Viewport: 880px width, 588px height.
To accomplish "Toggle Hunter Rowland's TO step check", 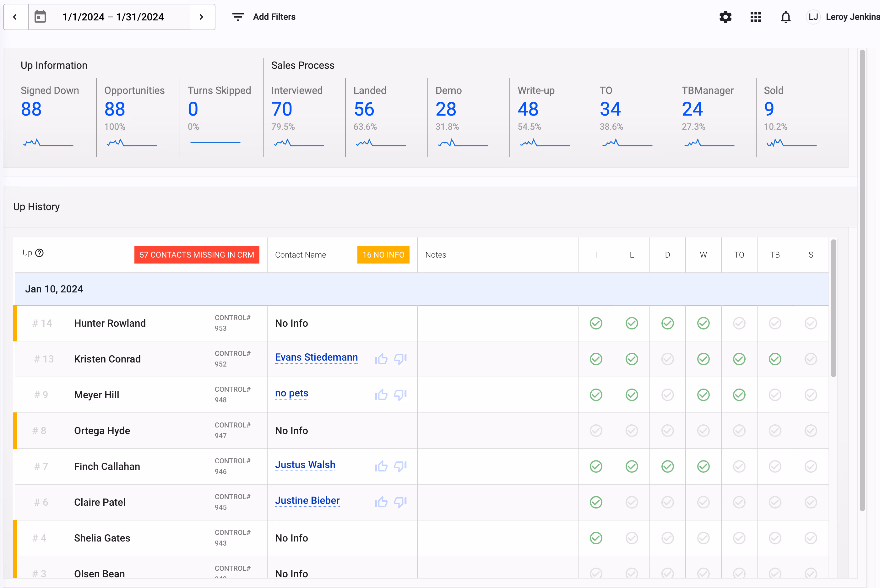I will click(739, 323).
